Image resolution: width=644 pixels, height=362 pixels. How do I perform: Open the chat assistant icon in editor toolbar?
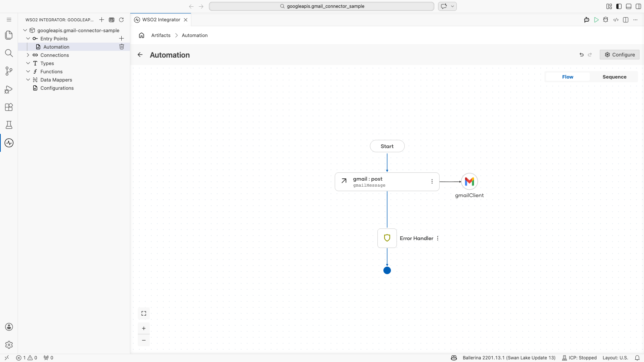tap(587, 20)
